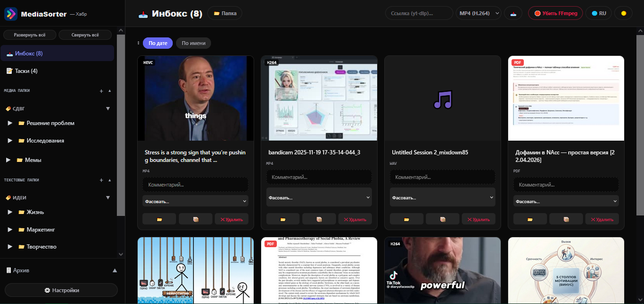The image size is (644, 304).
Task: Open Таски (4) in sidebar
Action: tap(57, 71)
